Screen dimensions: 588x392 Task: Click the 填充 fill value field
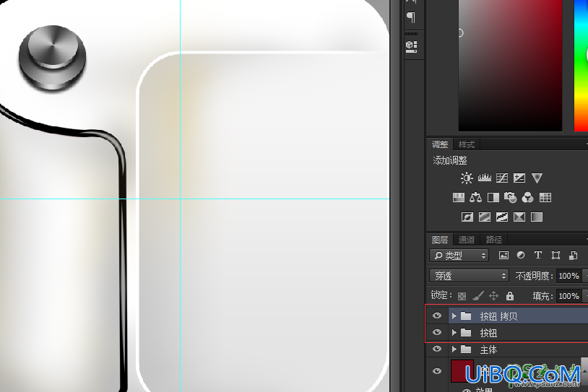tap(569, 296)
